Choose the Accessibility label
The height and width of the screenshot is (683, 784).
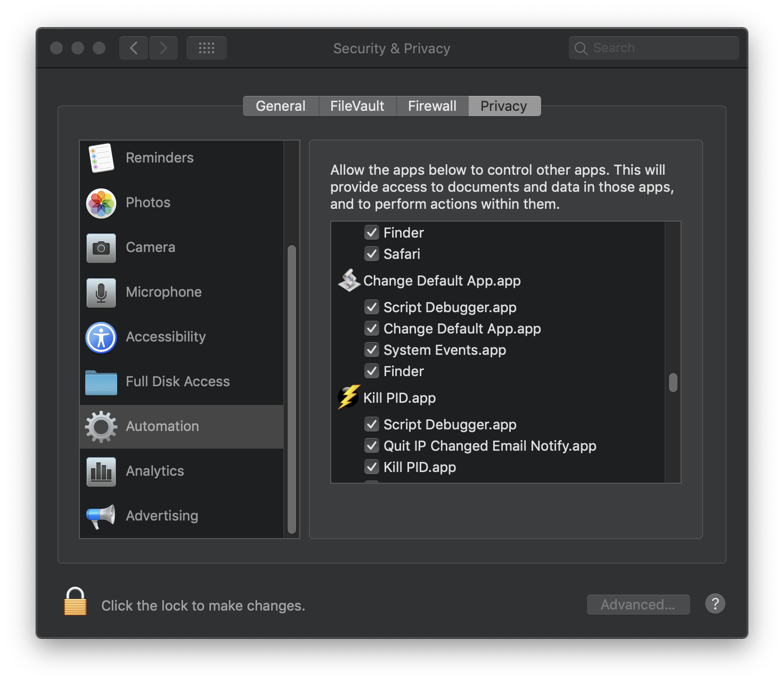[x=166, y=337]
